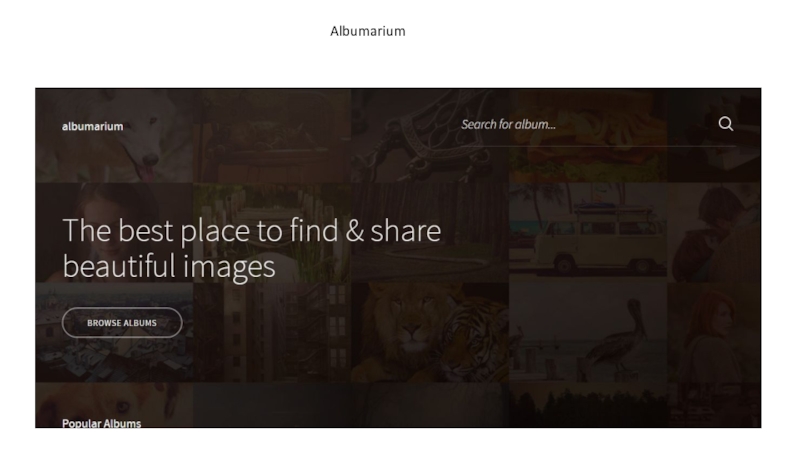The width and height of the screenshot is (800, 450).
Task: Select the Albumarium page title text
Action: point(367,31)
